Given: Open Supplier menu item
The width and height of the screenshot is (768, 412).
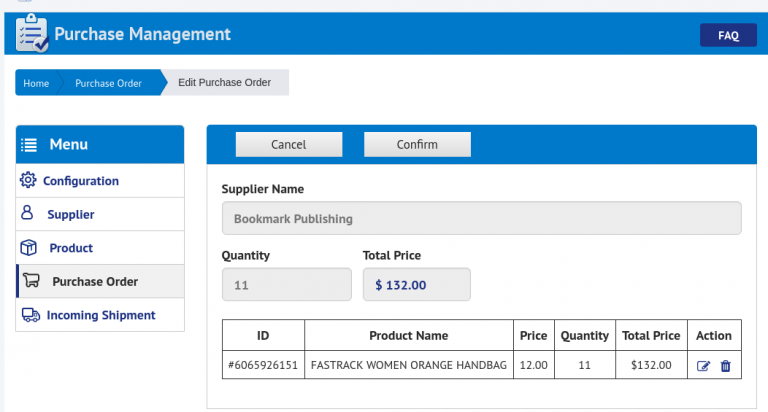Looking at the screenshot, I should point(100,214).
